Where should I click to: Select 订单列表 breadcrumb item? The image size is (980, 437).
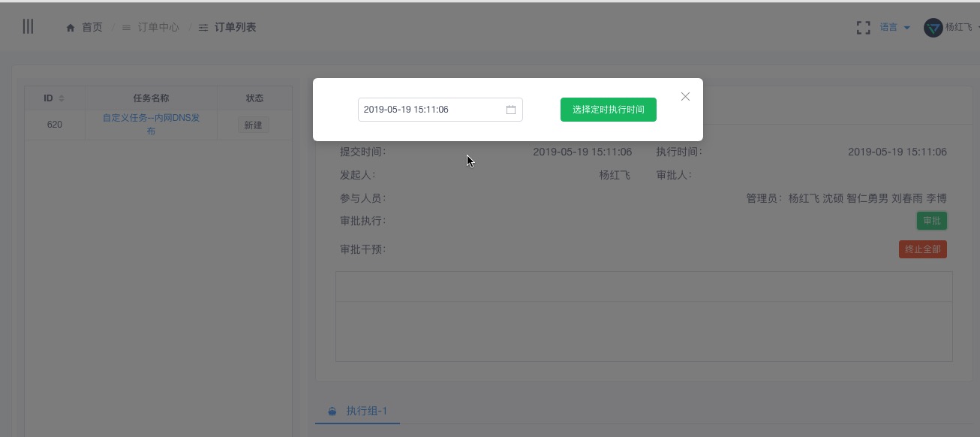(x=236, y=27)
